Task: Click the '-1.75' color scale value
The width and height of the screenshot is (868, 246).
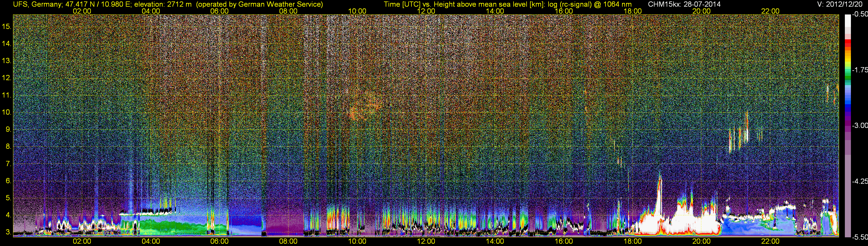Action: pyautogui.click(x=860, y=70)
